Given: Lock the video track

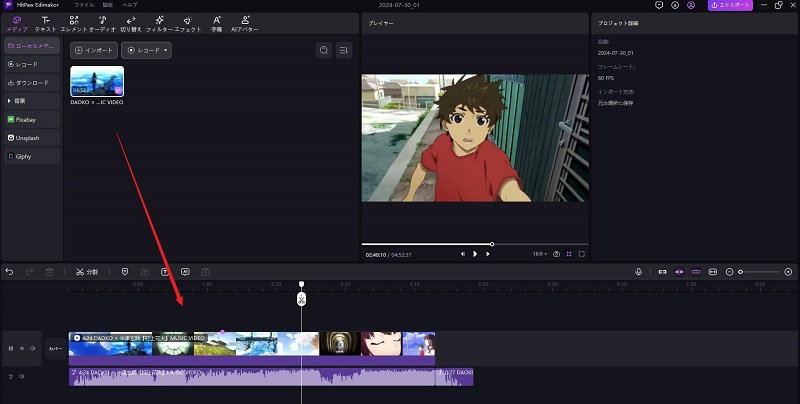Looking at the screenshot, I should (x=11, y=348).
